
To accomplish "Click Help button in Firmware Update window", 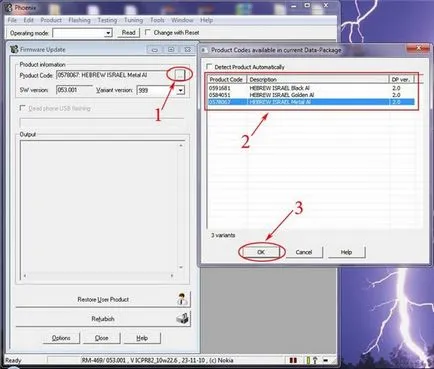I will 142,338.
